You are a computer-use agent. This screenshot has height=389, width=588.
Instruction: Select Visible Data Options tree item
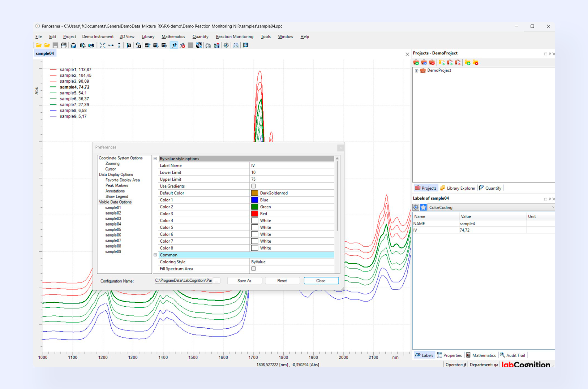[115, 202]
